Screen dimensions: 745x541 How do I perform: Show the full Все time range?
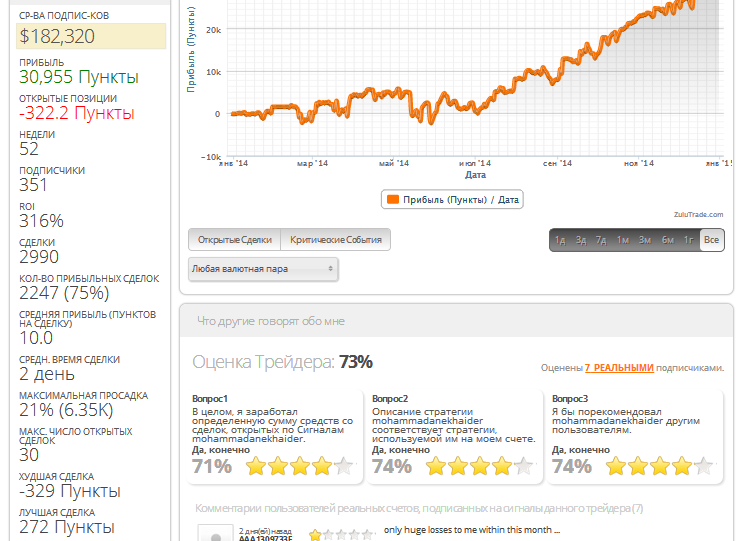pos(711,240)
